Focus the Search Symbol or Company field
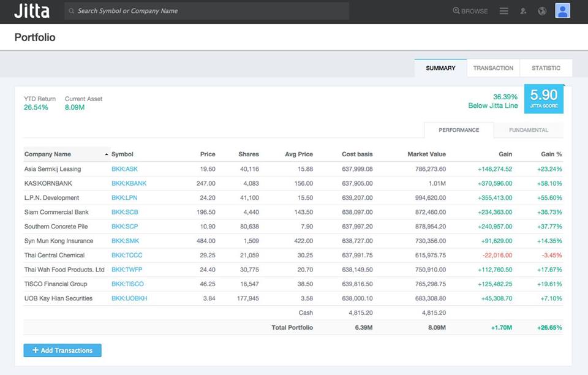This screenshot has width=588, height=375. click(x=208, y=11)
